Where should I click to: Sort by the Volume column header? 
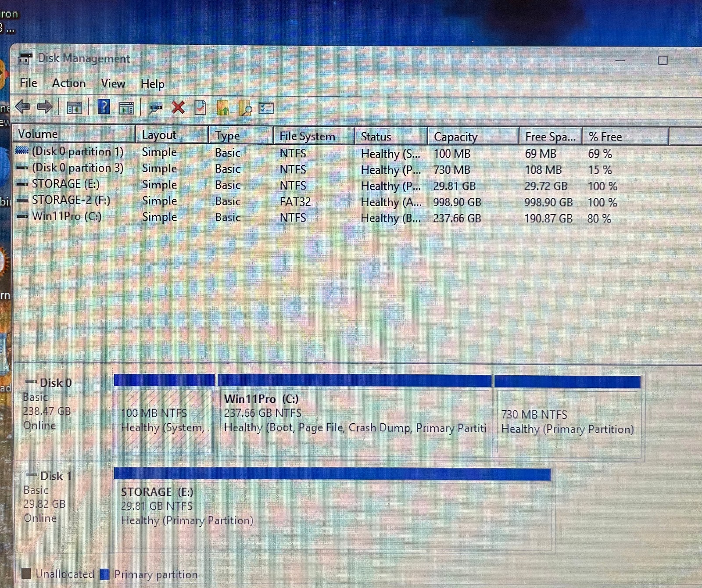click(x=74, y=134)
